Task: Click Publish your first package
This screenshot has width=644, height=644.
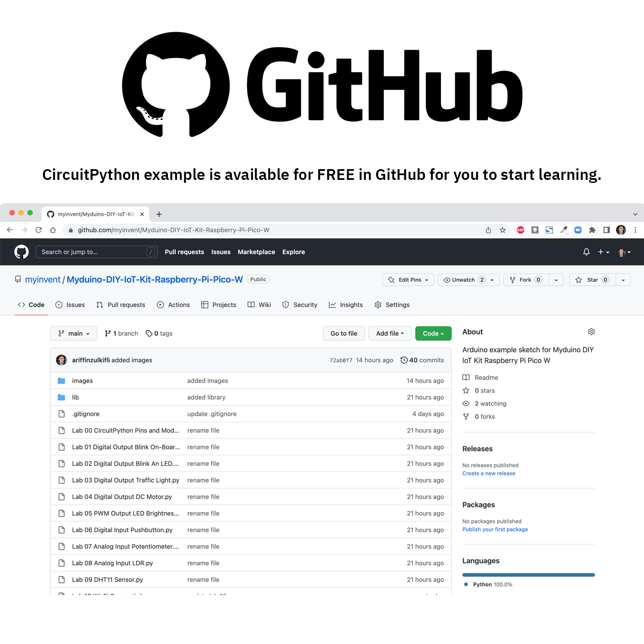Action: point(495,530)
